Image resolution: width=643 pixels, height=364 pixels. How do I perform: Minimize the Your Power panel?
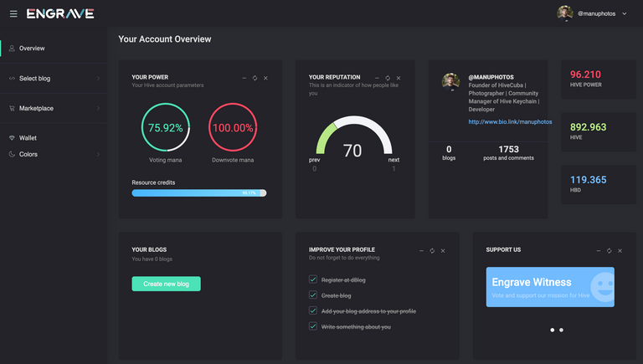pyautogui.click(x=244, y=78)
